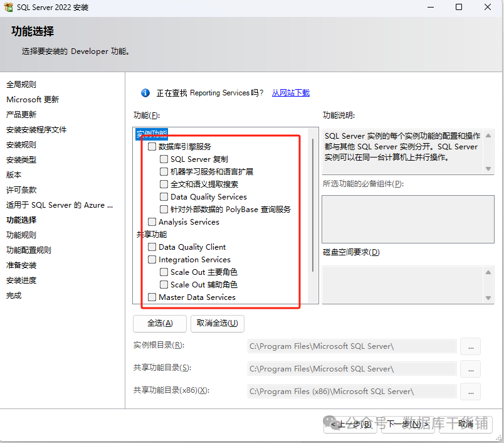Select the Microsoft 更新 step
Viewport: 504px width, 443px height.
tap(33, 100)
